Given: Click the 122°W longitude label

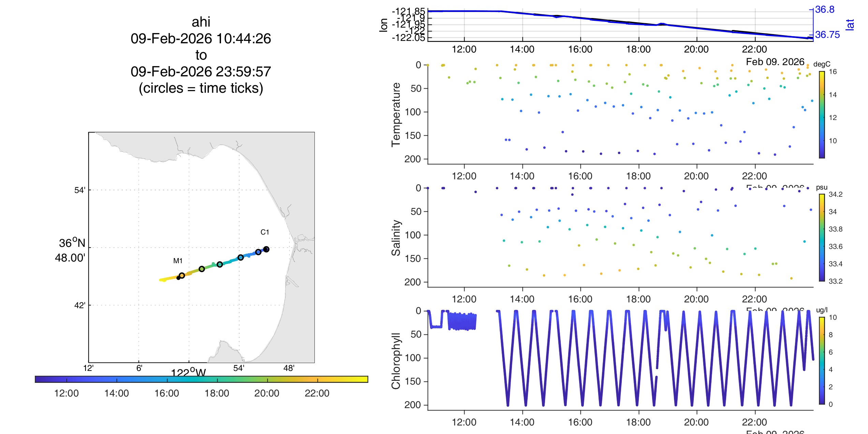Looking at the screenshot, I should [188, 372].
